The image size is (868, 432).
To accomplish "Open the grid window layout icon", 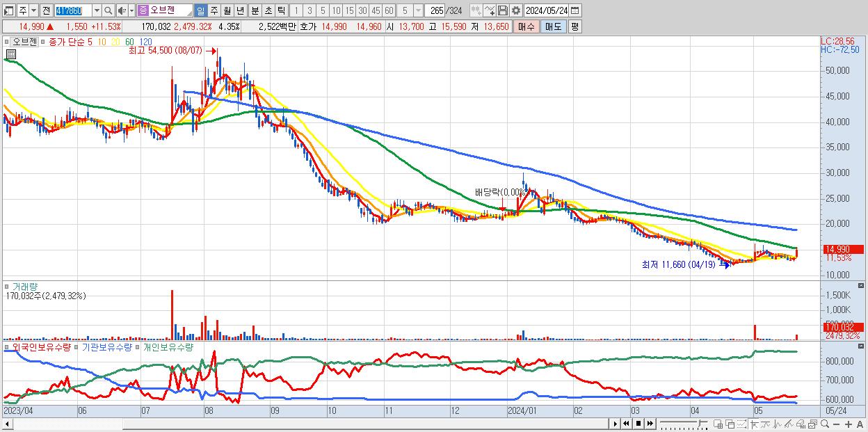I will (x=718, y=424).
